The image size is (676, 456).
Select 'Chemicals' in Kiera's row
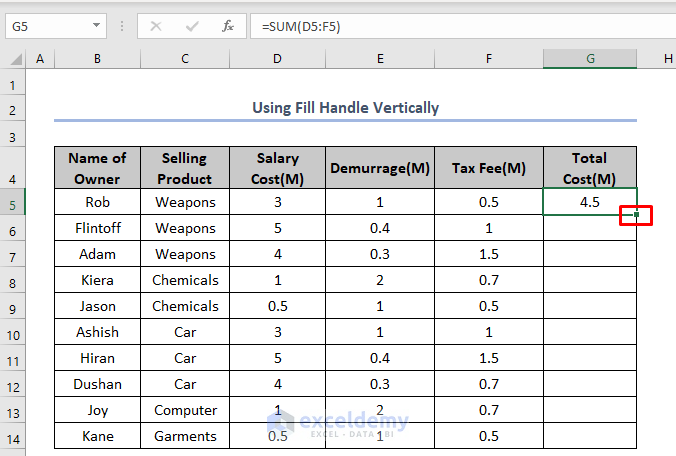tap(185, 280)
